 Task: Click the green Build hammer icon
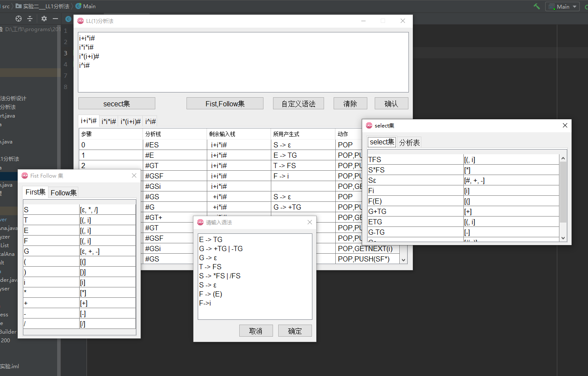(x=536, y=6)
